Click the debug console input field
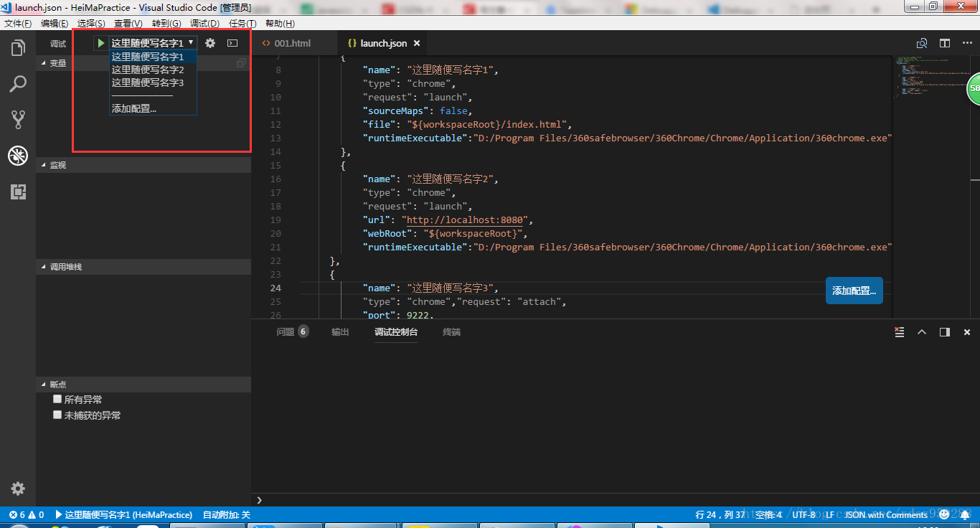This screenshot has height=528, width=980. [617, 500]
